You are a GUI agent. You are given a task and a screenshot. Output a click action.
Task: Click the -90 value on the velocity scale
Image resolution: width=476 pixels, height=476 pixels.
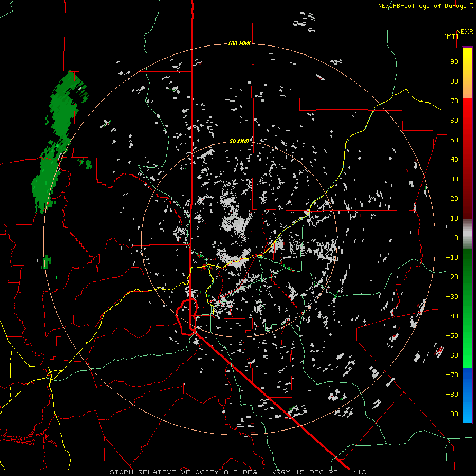[x=452, y=414]
